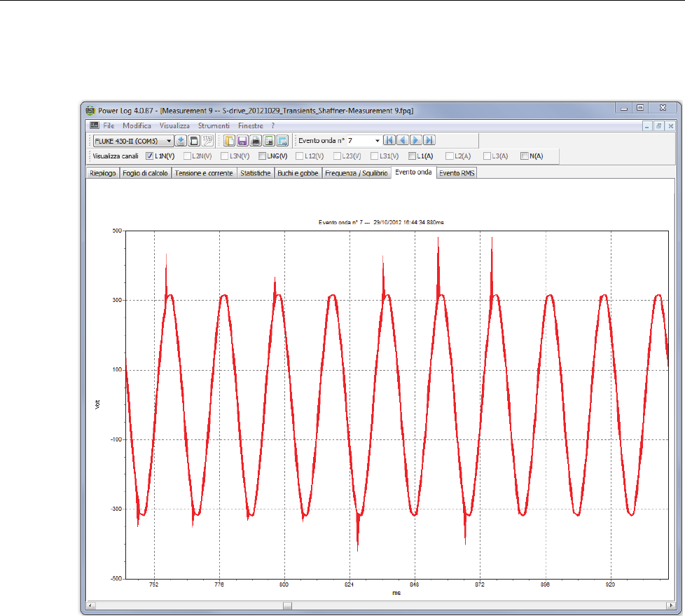
Task: Tick the N(A) channel checkbox
Action: point(525,156)
